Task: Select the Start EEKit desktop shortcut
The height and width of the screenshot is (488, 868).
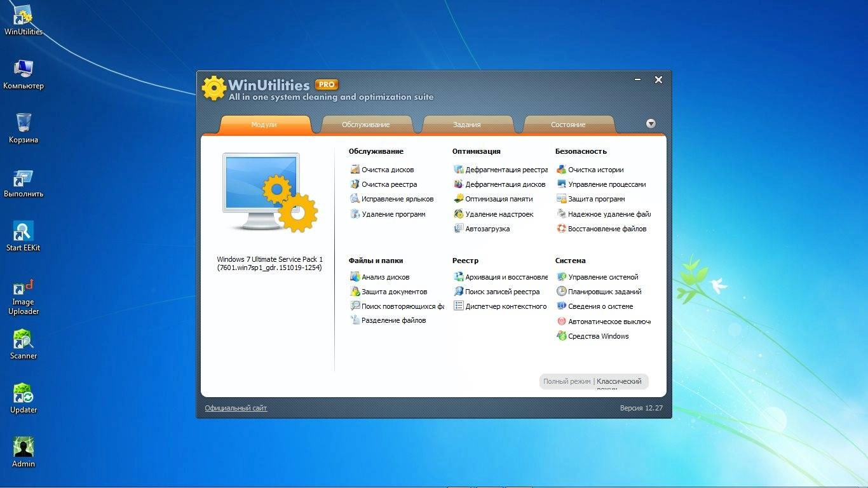Action: 24,237
